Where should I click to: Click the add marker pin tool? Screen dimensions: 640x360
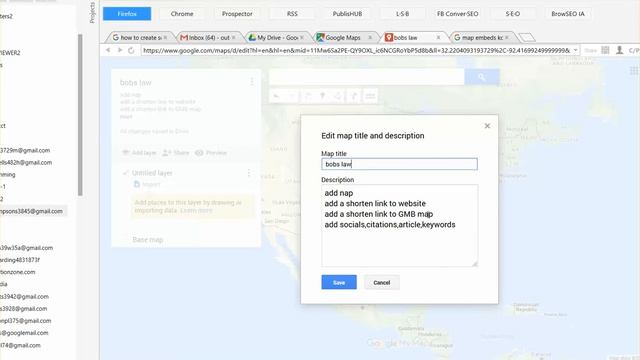322,96
